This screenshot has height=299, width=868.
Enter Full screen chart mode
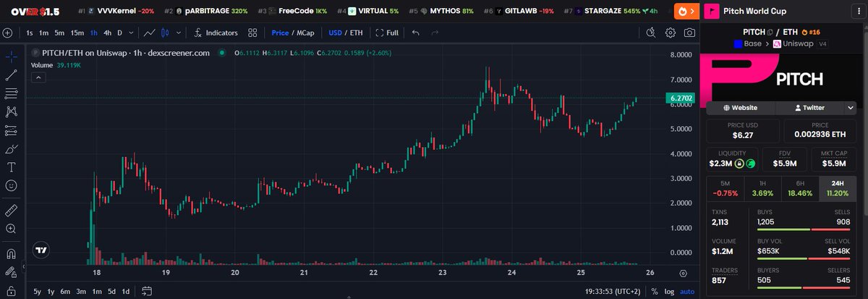point(386,33)
